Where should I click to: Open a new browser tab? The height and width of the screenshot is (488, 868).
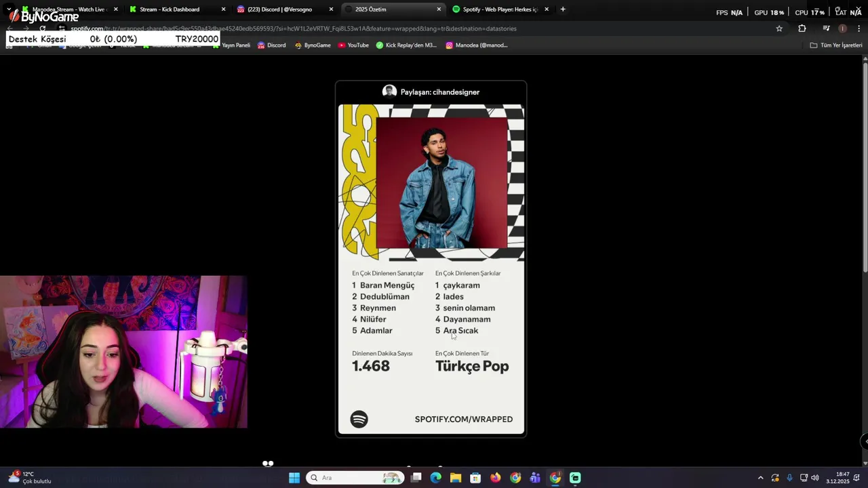563,9
